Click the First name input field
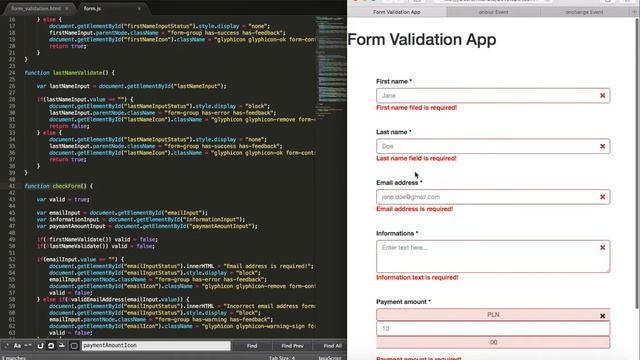Viewport: 640px width, 360px height. click(x=493, y=96)
